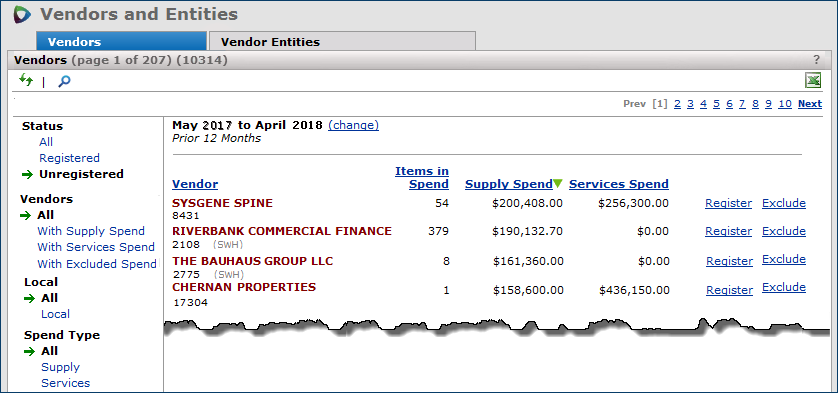Switch to the Vendor Entities tab
The height and width of the screenshot is (393, 838).
342,41
